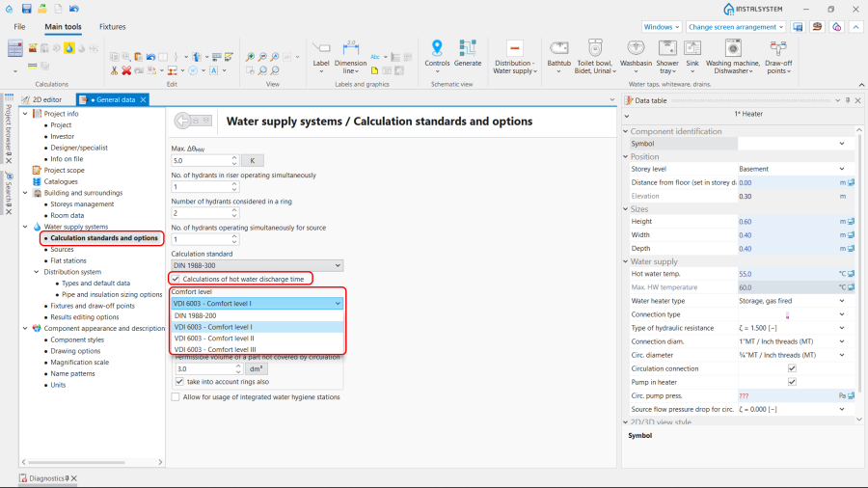Viewport: 868px width, 488px height.
Task: Enable integrated water hygiene stations option
Action: [x=176, y=396]
